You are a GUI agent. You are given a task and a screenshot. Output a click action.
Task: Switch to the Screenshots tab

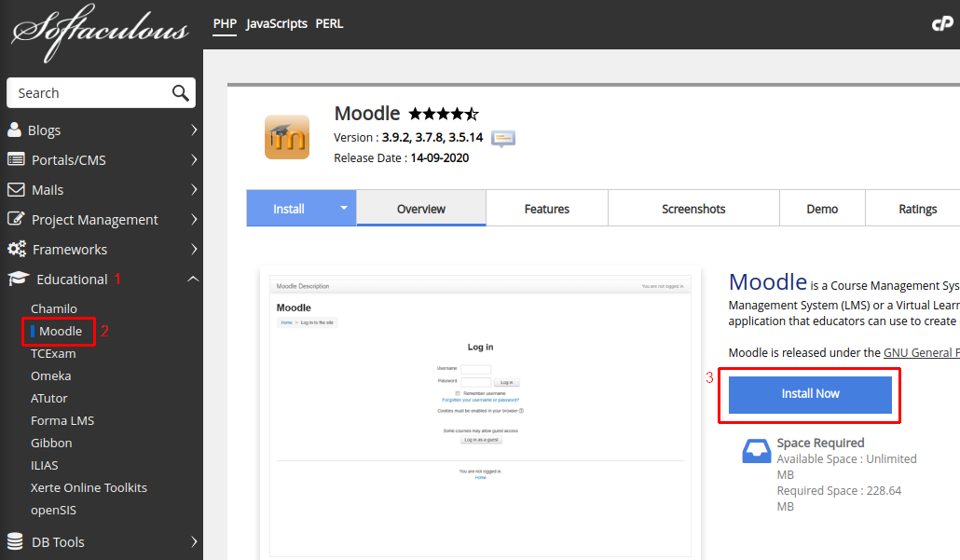(693, 209)
